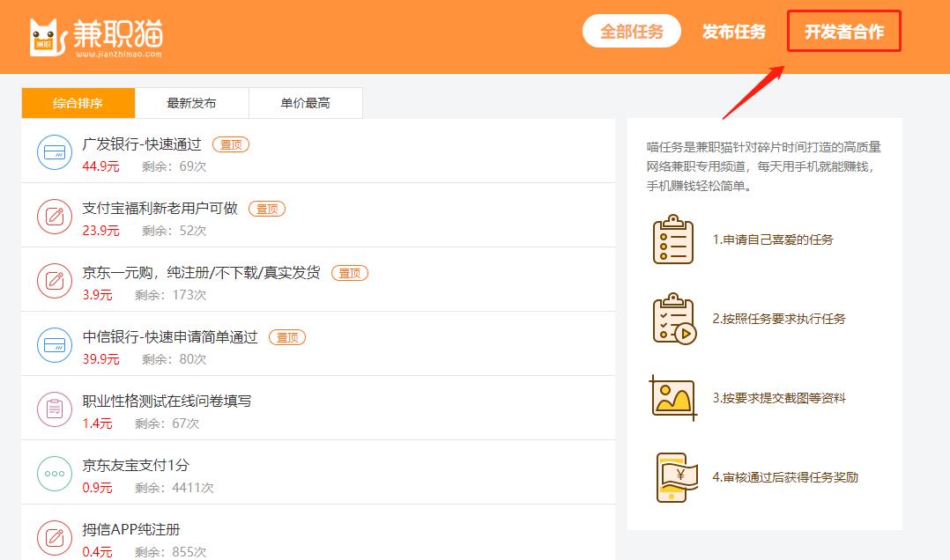Click text 3.按要求提交截图等资料

coord(779,398)
